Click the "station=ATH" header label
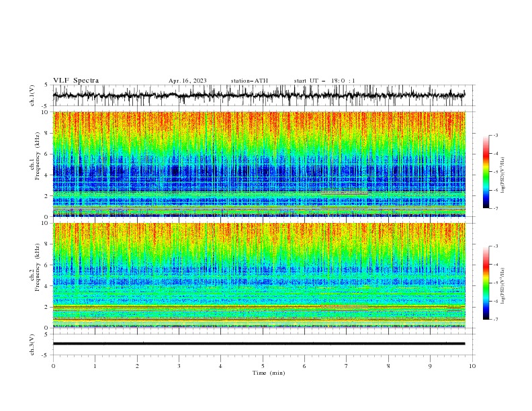 (249, 81)
